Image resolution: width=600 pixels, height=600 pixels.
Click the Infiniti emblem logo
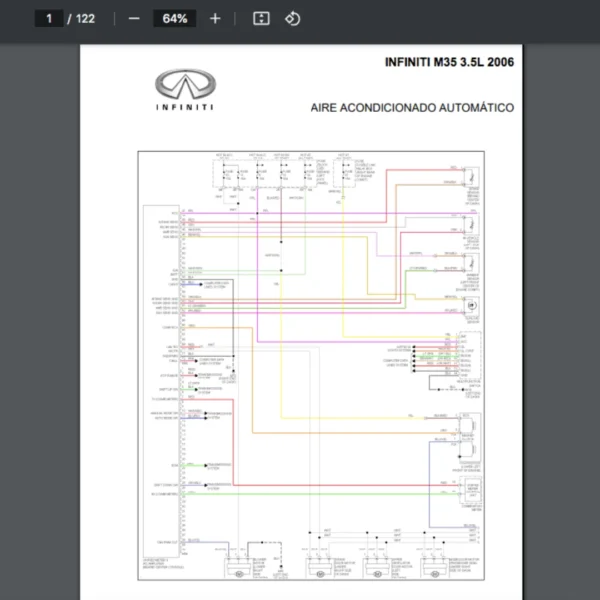(x=184, y=84)
